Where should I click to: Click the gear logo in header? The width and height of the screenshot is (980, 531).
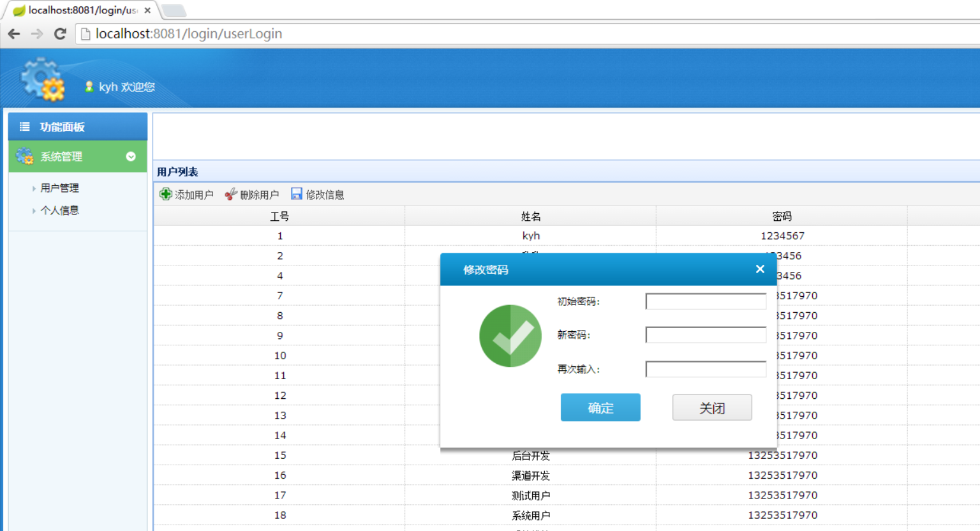(x=43, y=80)
